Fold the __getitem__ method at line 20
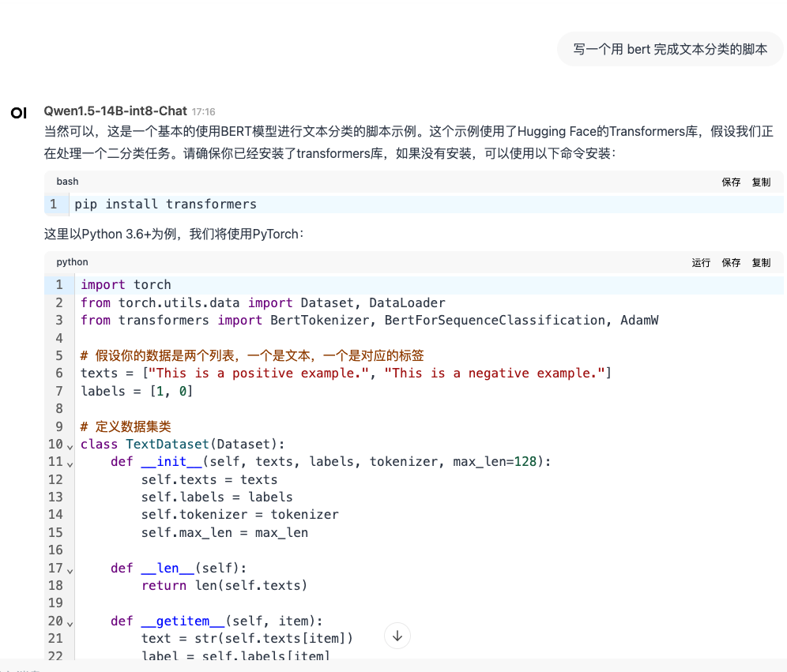 click(70, 623)
